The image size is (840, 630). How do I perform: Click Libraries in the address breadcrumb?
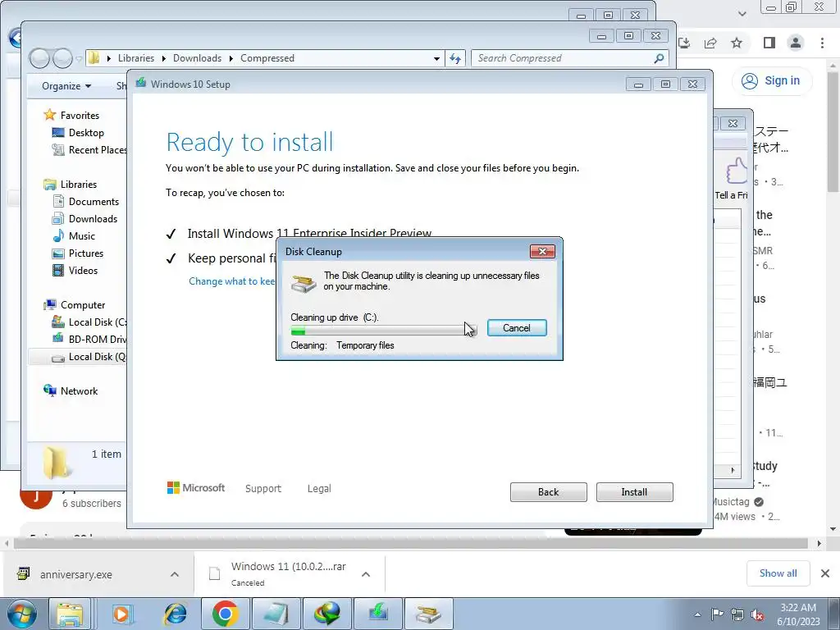(136, 58)
